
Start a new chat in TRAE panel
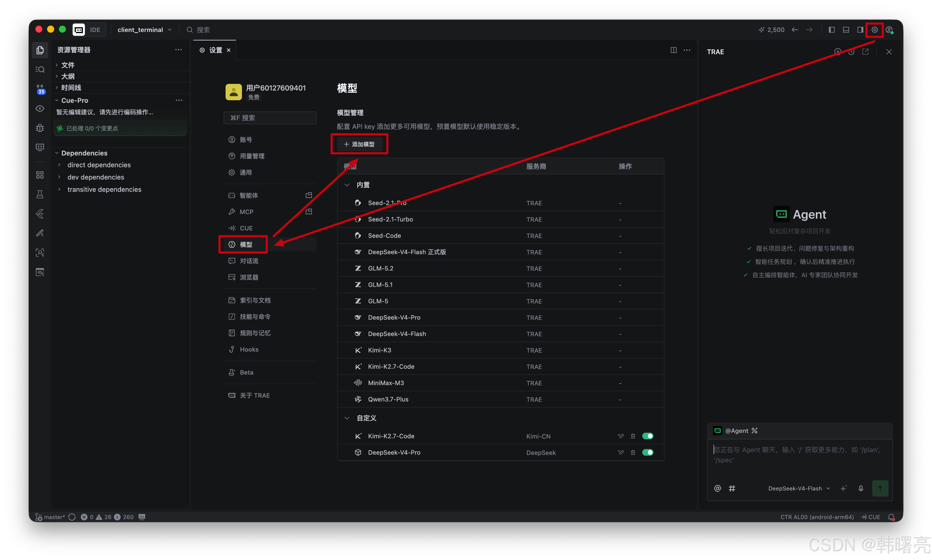837,52
